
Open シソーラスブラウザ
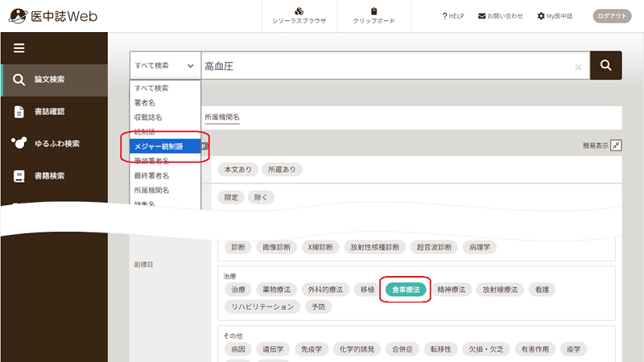[x=299, y=15]
